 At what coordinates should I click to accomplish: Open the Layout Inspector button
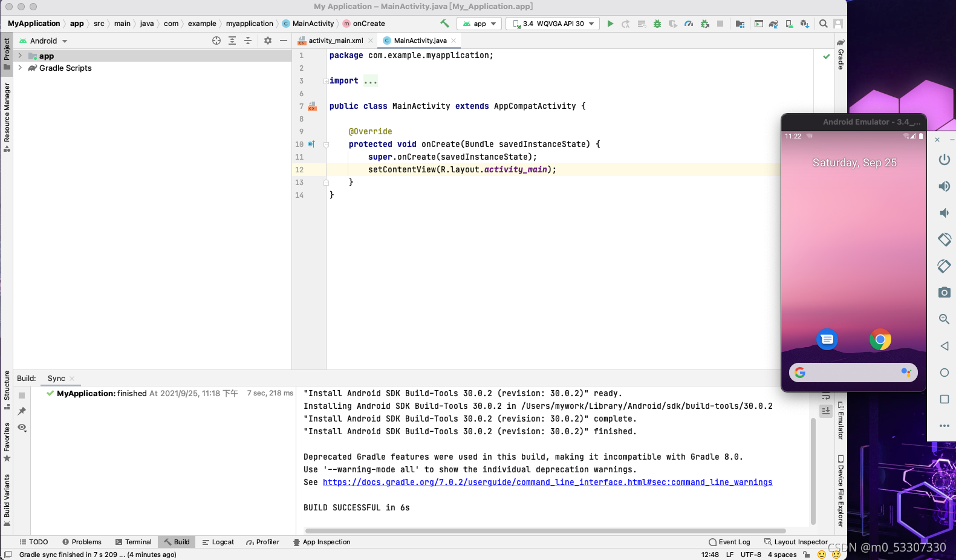coord(796,542)
